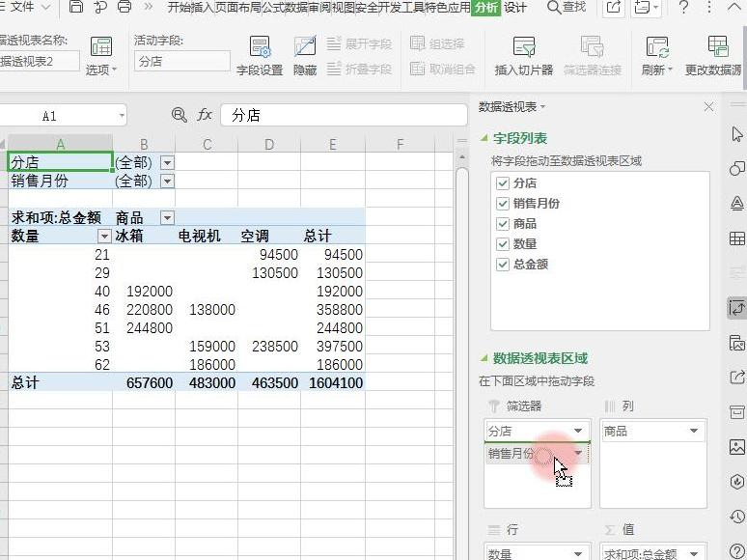Select the row label cell 53
This screenshot has width=747, height=560.
click(x=61, y=346)
